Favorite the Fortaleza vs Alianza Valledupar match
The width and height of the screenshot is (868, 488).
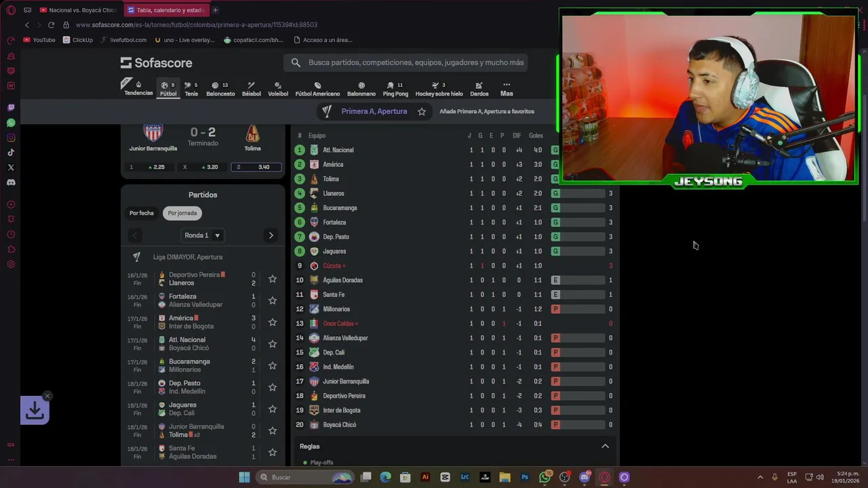click(x=272, y=300)
